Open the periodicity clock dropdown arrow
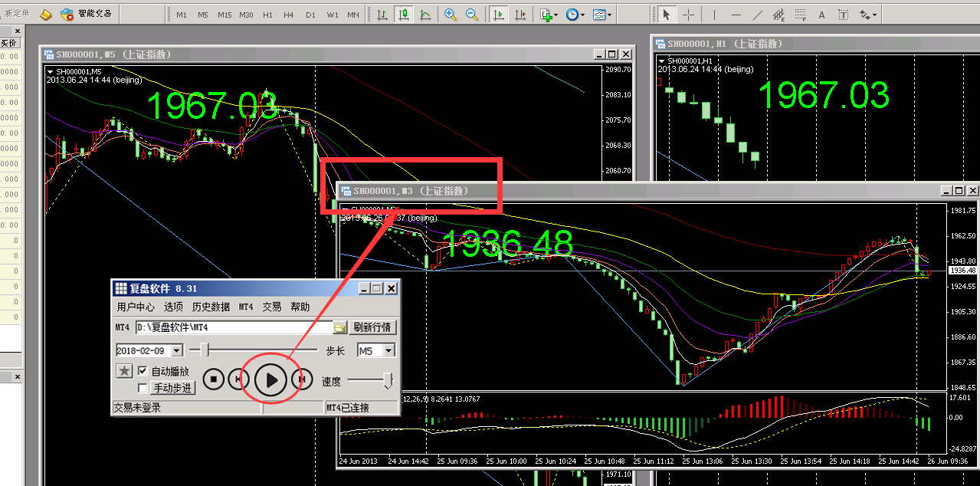Image resolution: width=980 pixels, height=486 pixels. tap(583, 15)
